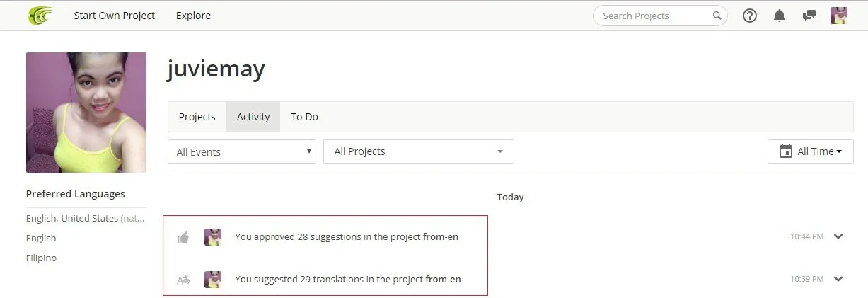
Task: Open Start Own Project link
Action: pyautogui.click(x=114, y=16)
